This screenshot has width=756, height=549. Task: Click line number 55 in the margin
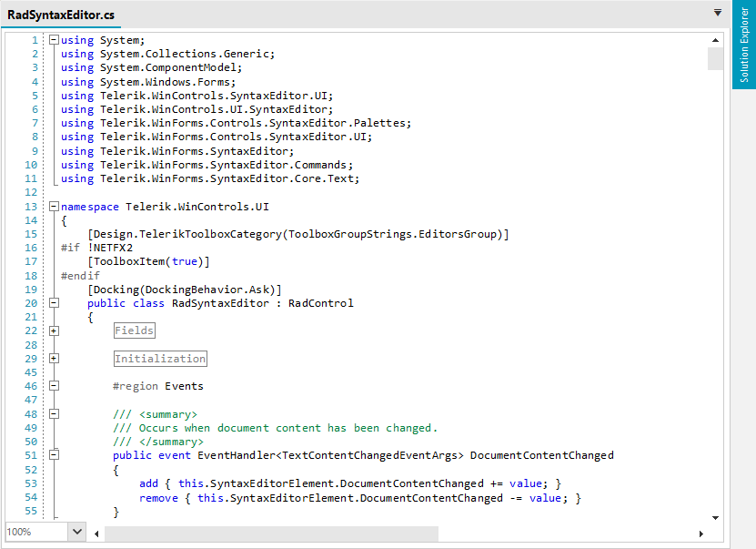coord(31,511)
